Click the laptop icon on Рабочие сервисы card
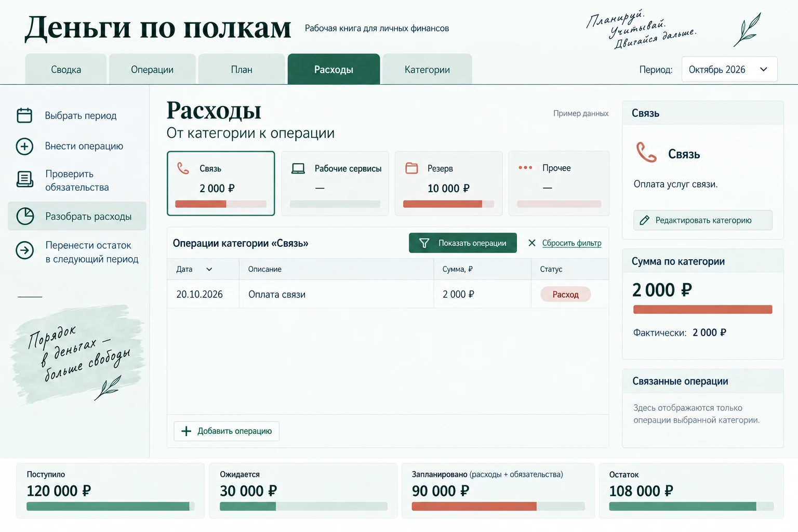Image resolution: width=798 pixels, height=532 pixels. (298, 168)
